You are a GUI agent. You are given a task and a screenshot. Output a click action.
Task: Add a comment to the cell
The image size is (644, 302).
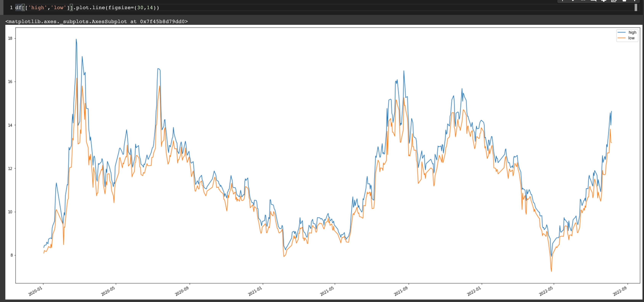593,1
